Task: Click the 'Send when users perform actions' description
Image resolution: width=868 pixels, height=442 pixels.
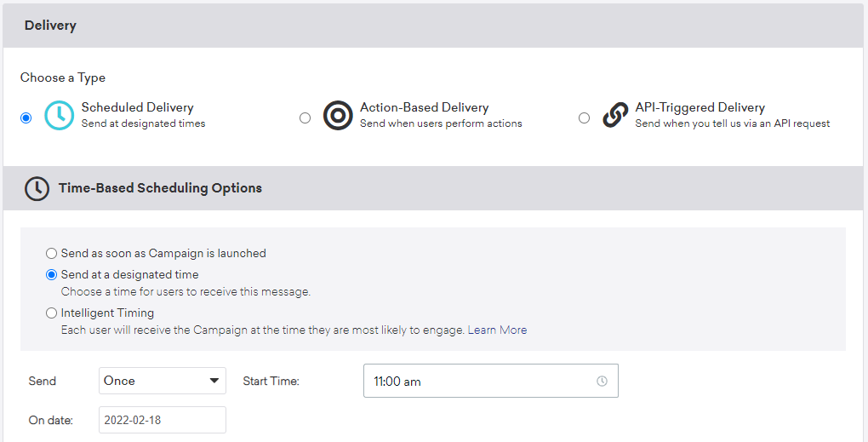Action: [441, 123]
